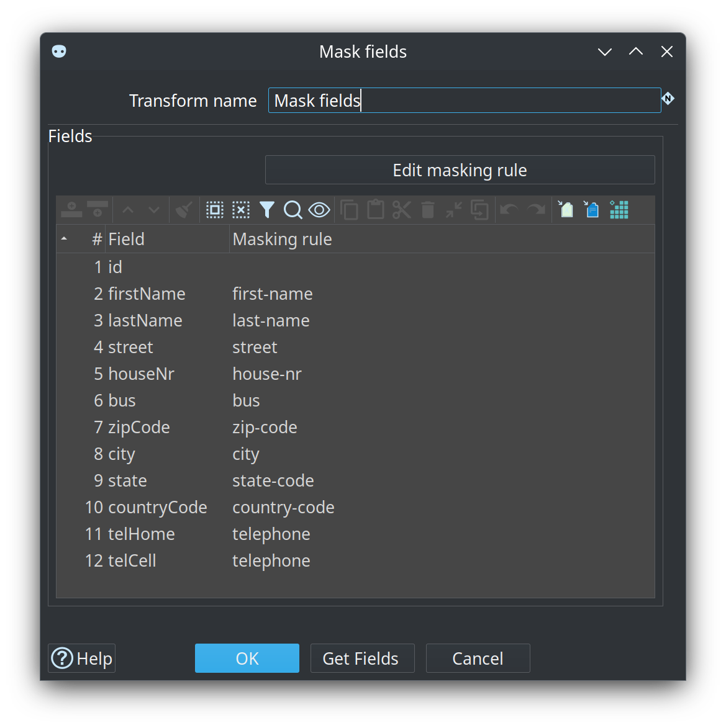Viewport: 726px width, 728px height.
Task: Select the telephone rule in row 11
Action: coord(442,534)
